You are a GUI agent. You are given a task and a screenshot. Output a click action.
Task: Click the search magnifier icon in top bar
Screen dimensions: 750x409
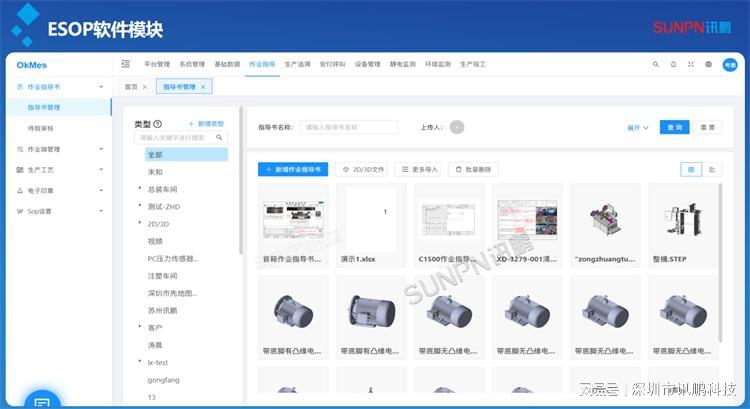click(x=656, y=64)
